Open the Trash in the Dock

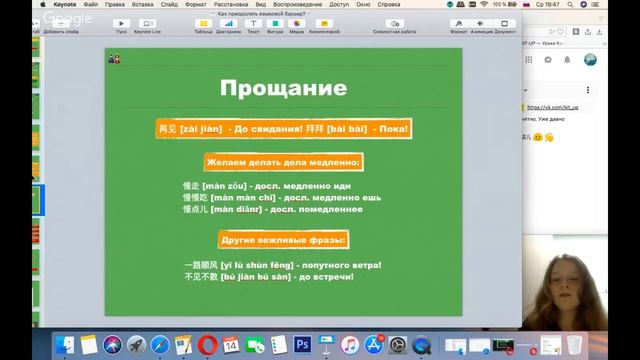pos(574,345)
